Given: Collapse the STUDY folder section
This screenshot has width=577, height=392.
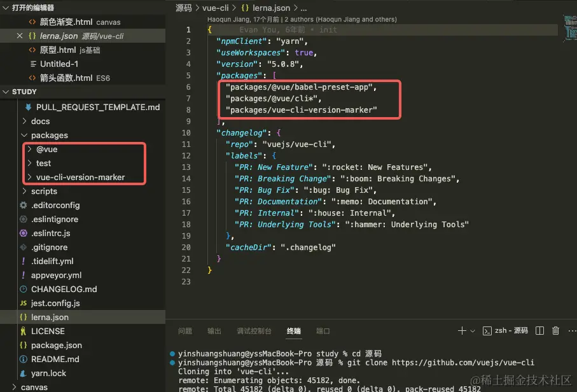Looking at the screenshot, I should coord(6,92).
